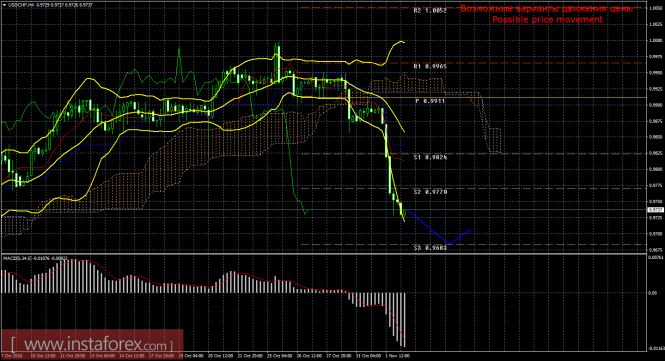
Task: Click the R2 1.0052 resistance label
Action: [x=430, y=11]
